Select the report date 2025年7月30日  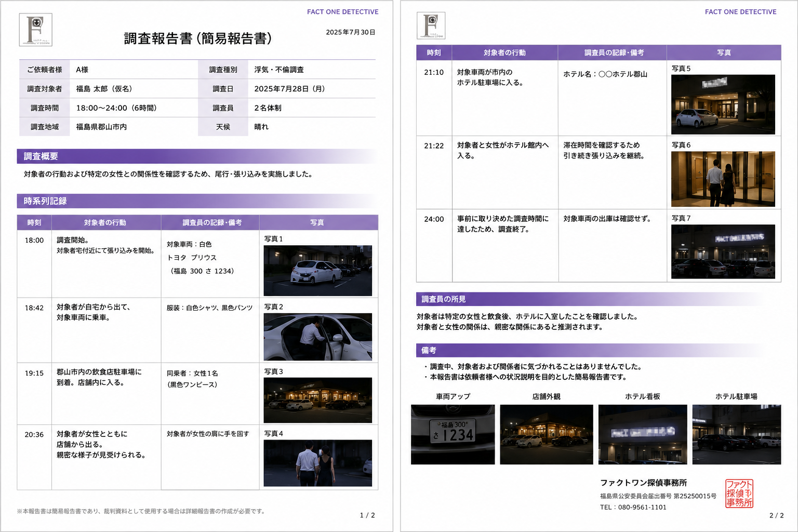pos(351,32)
